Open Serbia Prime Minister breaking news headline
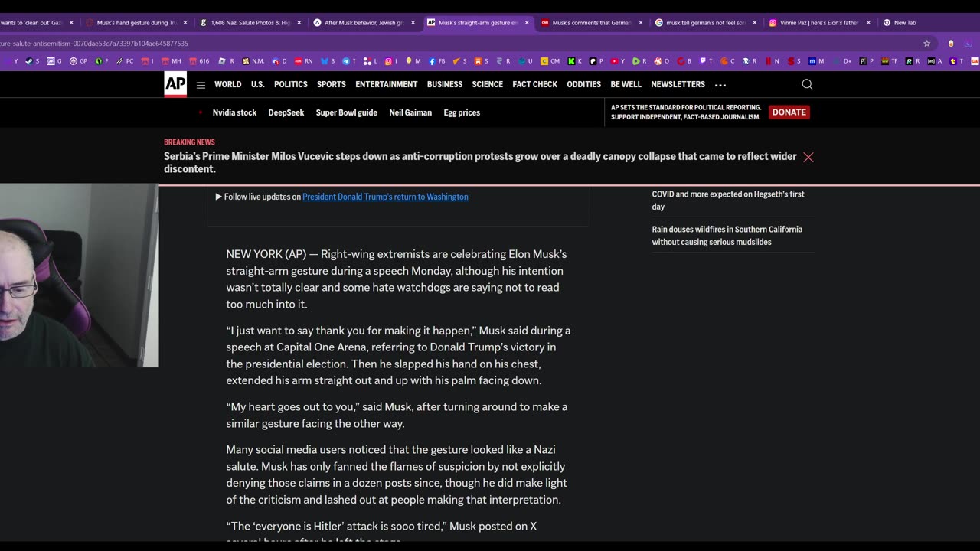Image resolution: width=980 pixels, height=551 pixels. [480, 162]
